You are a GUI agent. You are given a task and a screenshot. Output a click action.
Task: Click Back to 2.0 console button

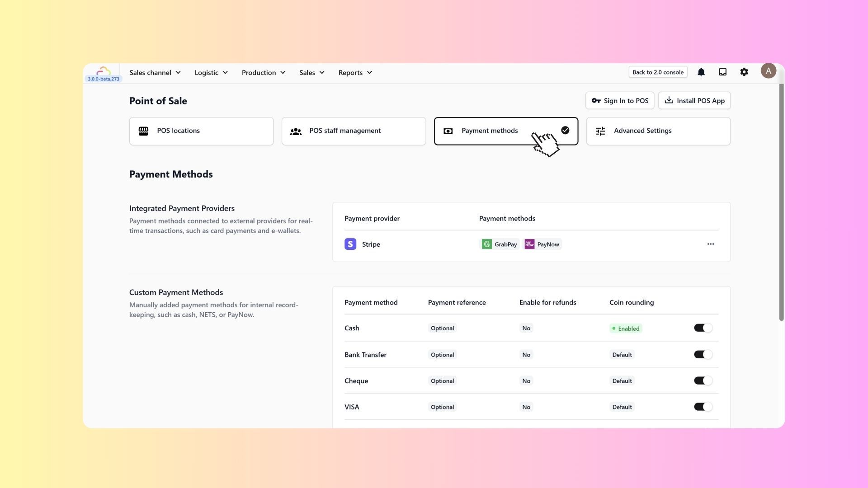658,72
